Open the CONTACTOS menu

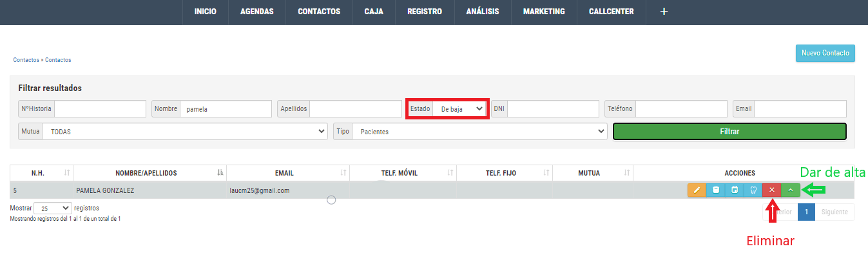[x=319, y=12]
